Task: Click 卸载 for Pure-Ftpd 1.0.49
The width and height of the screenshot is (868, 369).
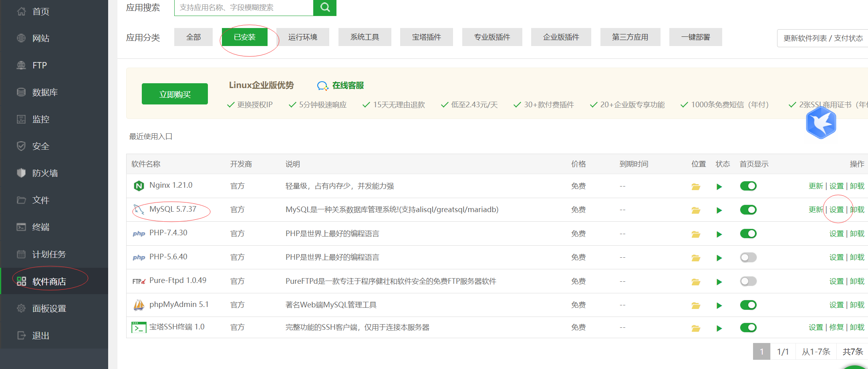Action: coord(857,281)
